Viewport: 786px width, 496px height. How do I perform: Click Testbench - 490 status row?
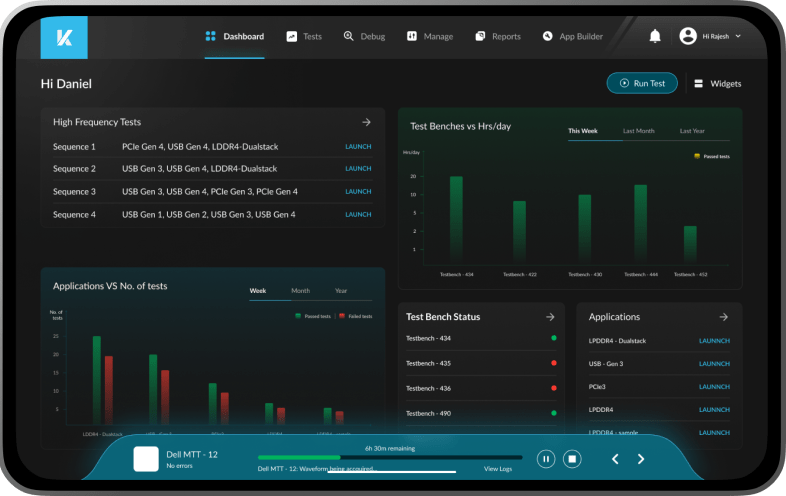tap(481, 413)
